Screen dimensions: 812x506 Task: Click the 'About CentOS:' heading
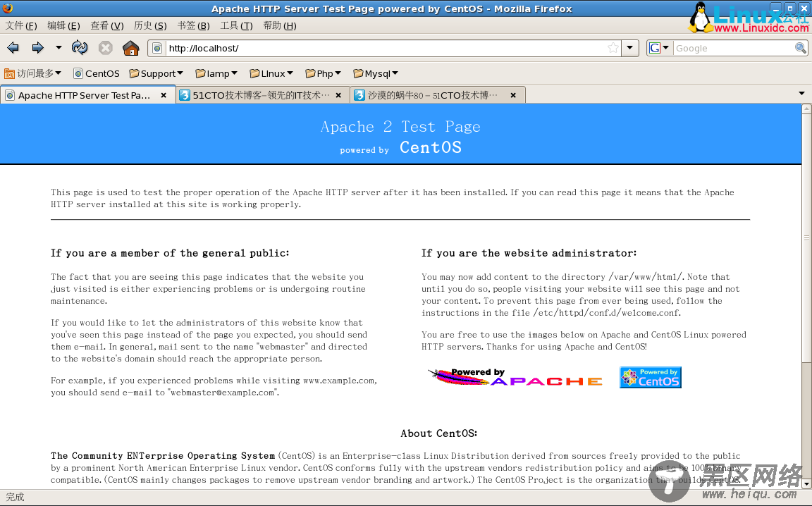438,433
